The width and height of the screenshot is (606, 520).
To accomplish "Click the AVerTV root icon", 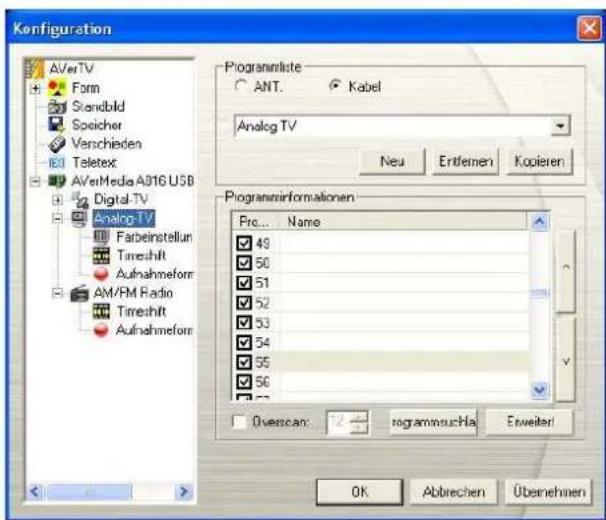I will (35, 68).
